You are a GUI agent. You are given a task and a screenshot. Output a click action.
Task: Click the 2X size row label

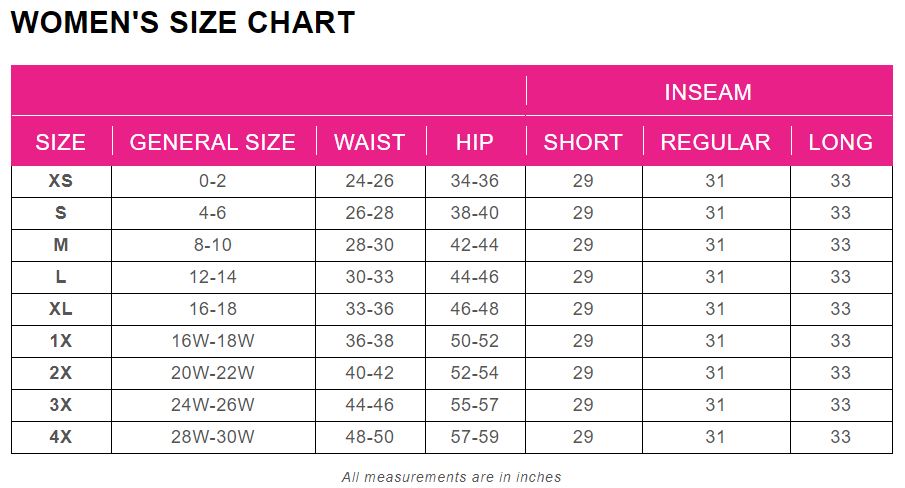click(61, 373)
